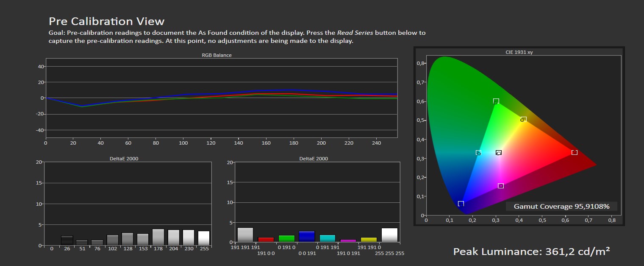Screen dimensions: 644x266
Task: Click the 255 white grayscale DeltaE bar
Action: [204, 238]
